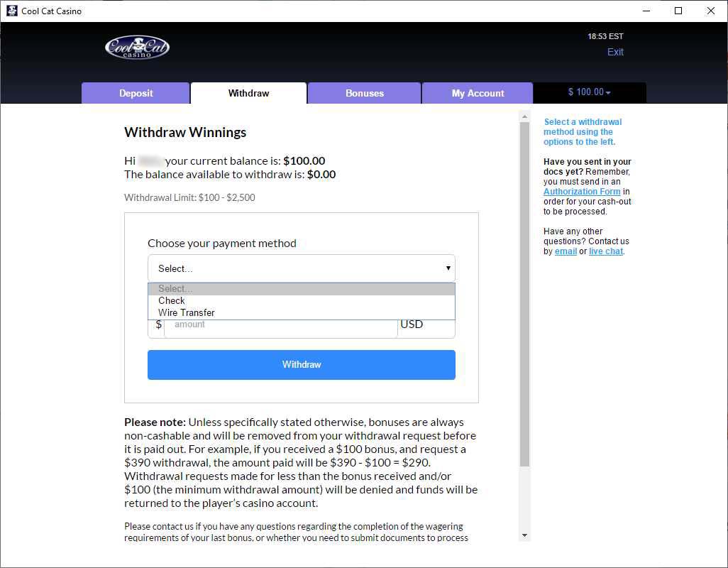Click the Choose your payment method label

click(222, 244)
